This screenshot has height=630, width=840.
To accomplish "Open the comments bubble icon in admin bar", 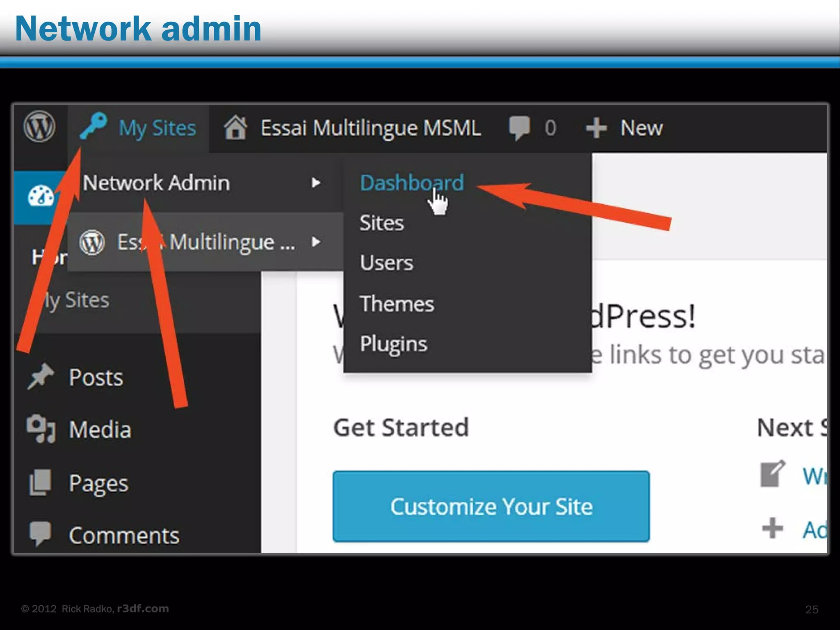I will point(519,128).
